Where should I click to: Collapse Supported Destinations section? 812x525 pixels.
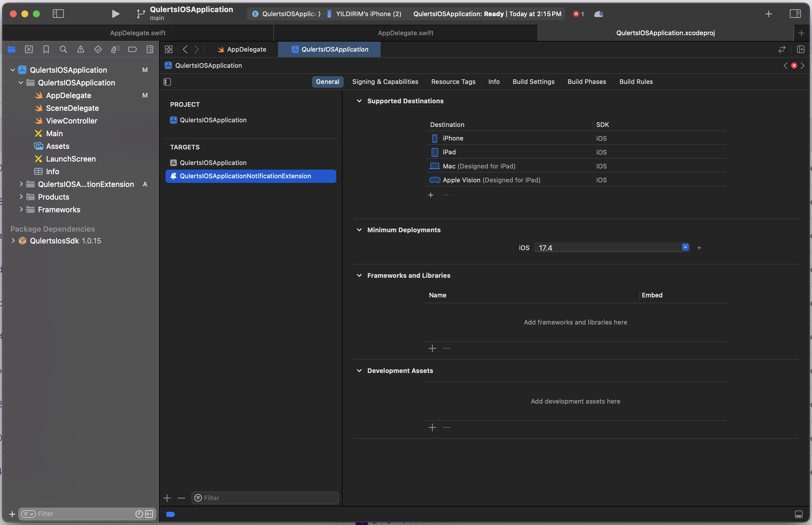tap(359, 101)
